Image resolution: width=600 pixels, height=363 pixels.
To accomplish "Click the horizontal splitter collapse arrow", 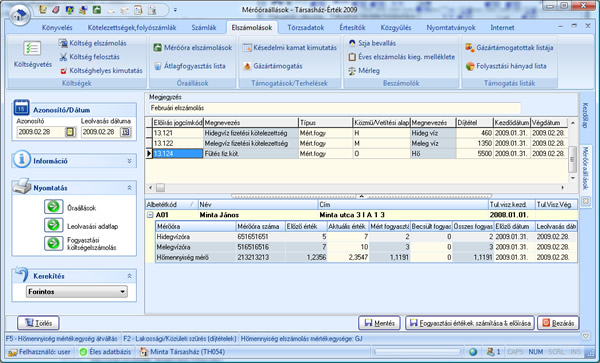I will [361, 196].
